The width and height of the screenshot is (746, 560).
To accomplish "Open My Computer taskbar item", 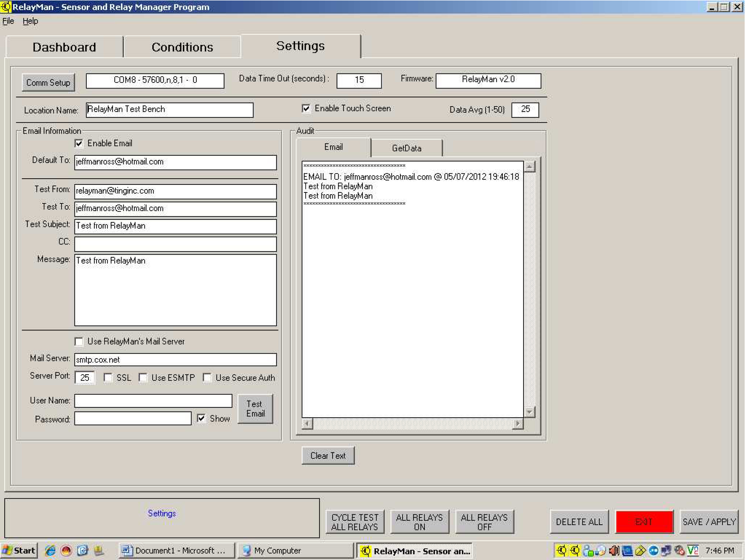I will [295, 551].
